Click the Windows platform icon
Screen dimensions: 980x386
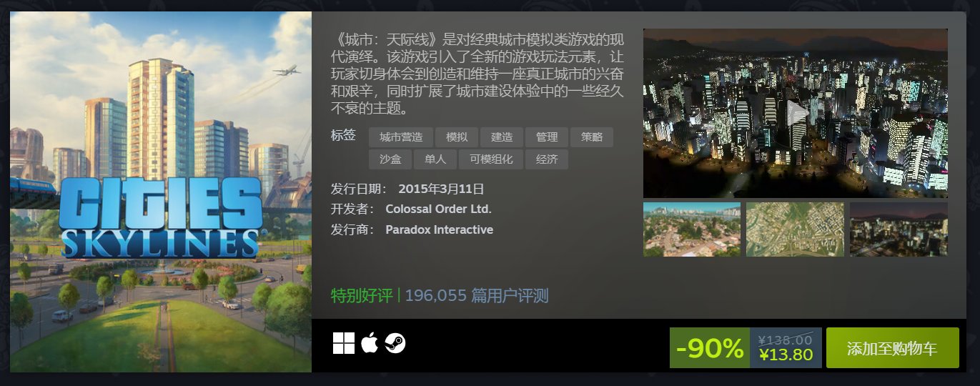click(x=344, y=343)
